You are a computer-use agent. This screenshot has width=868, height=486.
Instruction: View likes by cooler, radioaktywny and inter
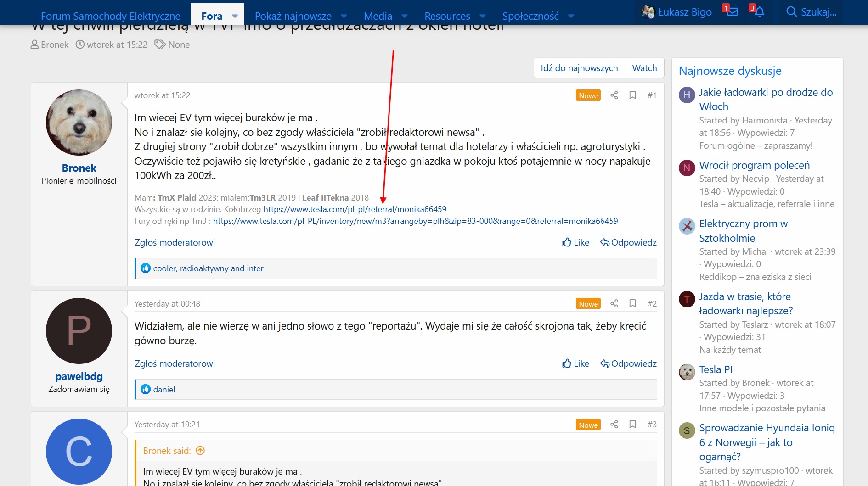tap(208, 268)
